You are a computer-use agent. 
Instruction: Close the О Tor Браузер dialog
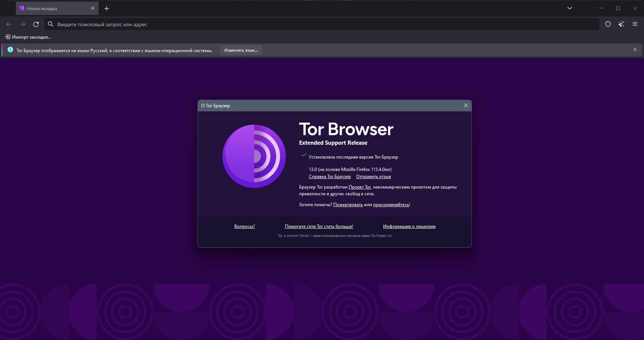pos(466,105)
